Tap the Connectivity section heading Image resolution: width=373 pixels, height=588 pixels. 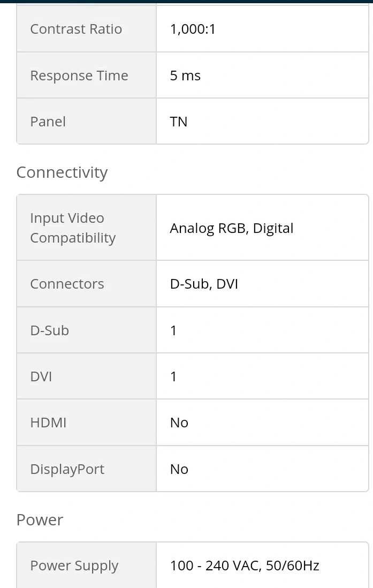tap(62, 172)
